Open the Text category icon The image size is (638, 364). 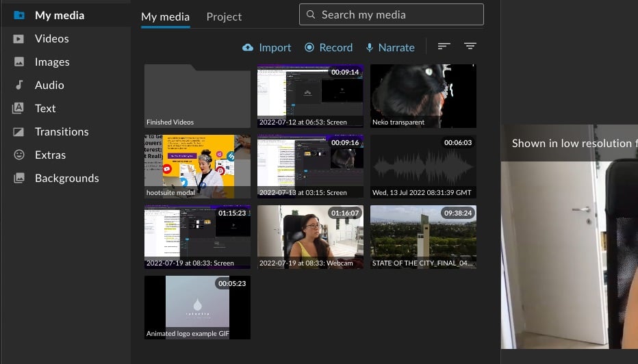pyautogui.click(x=19, y=108)
